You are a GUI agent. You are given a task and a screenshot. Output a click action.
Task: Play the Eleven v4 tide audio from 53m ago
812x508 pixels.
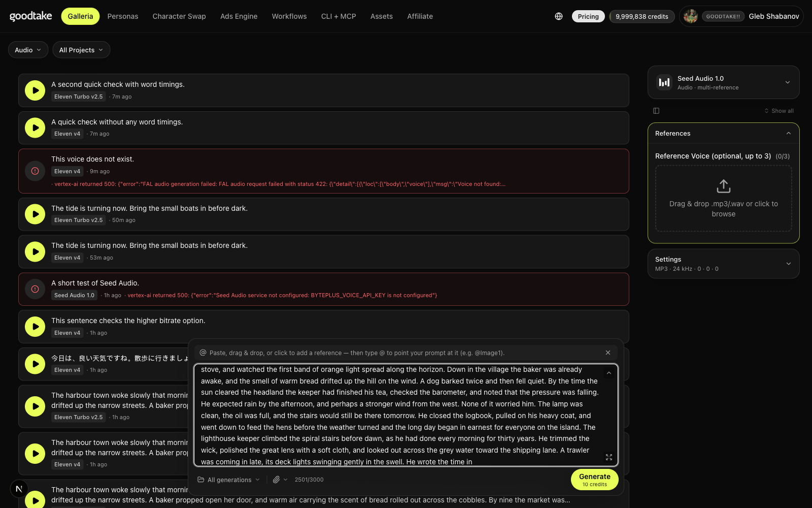coord(35,251)
